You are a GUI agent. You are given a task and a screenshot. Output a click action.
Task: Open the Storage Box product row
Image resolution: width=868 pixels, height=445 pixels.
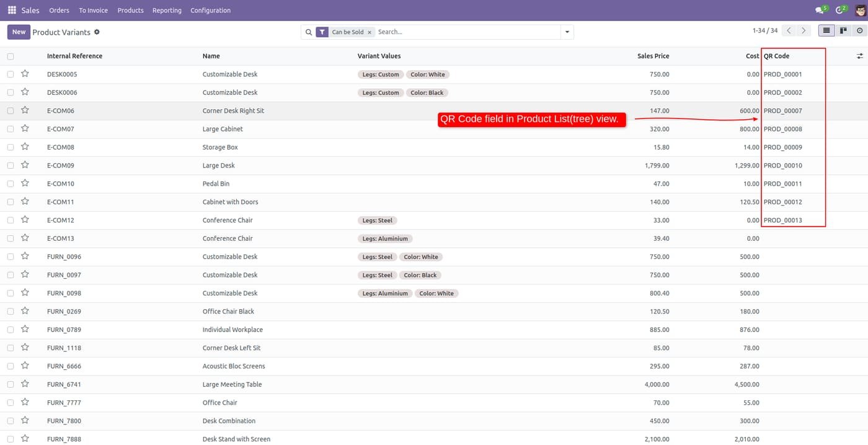(220, 147)
